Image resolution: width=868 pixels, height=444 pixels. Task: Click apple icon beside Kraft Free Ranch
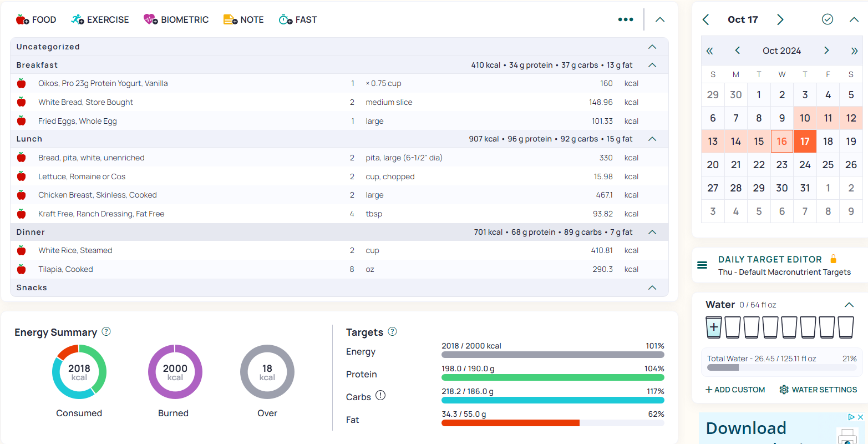(22, 214)
